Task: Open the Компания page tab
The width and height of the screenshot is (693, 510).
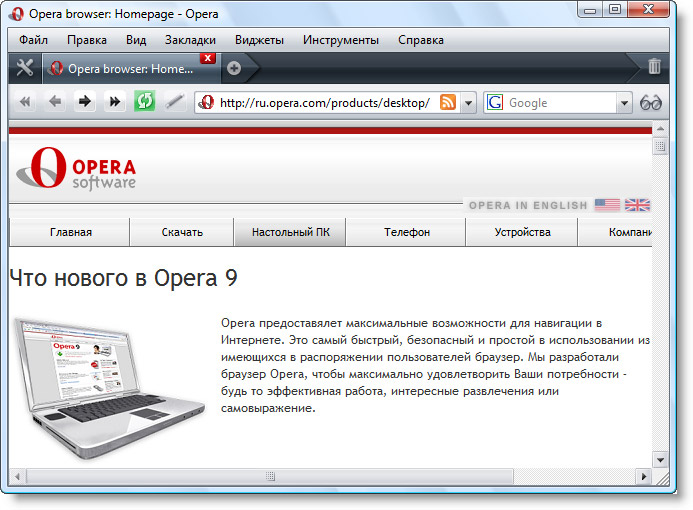Action: (616, 232)
